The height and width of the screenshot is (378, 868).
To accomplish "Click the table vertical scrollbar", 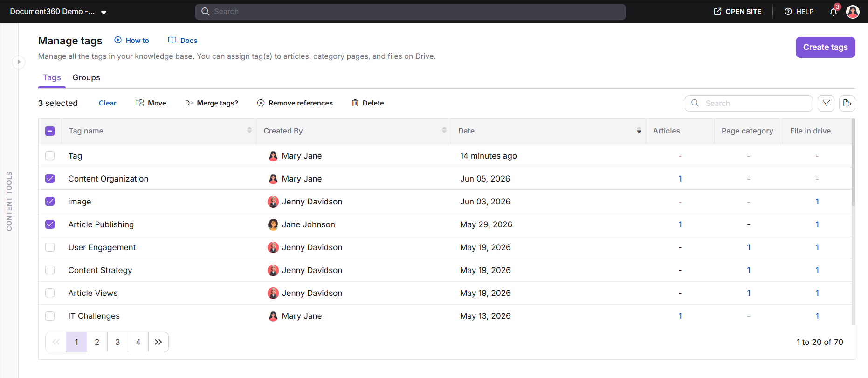I will pyautogui.click(x=854, y=162).
